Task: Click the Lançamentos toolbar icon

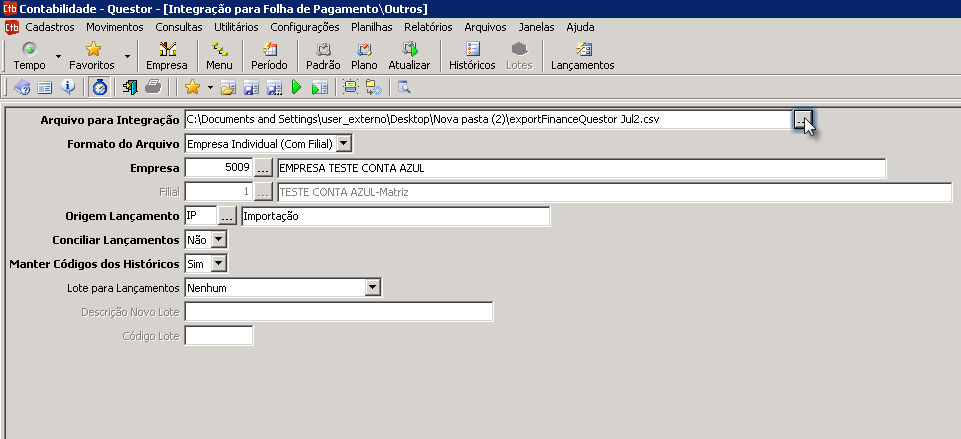Action: tap(582, 55)
